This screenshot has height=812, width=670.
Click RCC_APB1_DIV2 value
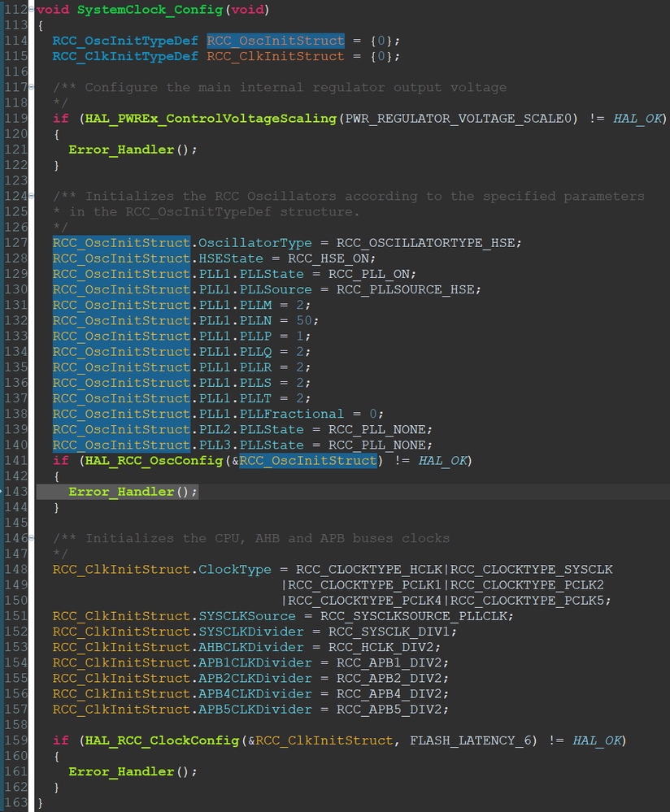coord(389,662)
